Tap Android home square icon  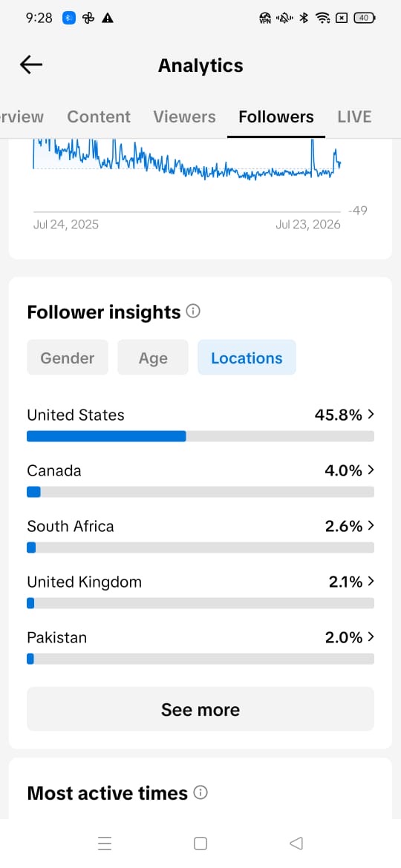point(200,843)
